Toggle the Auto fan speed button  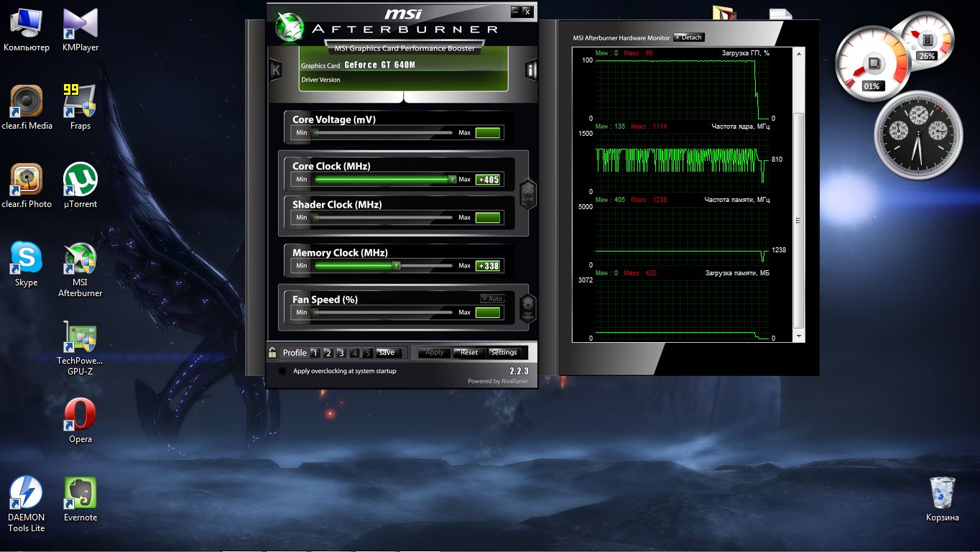(492, 298)
